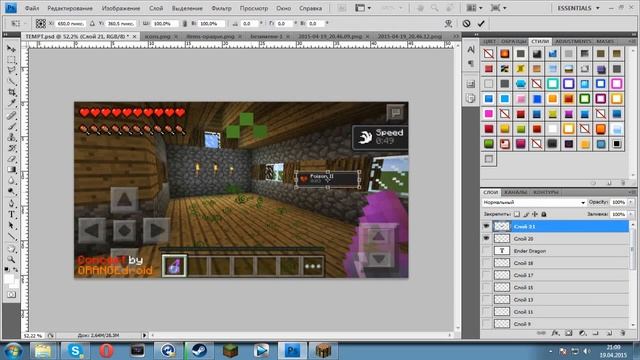Select the Gradient tool
640x360 pixels.
point(11,170)
